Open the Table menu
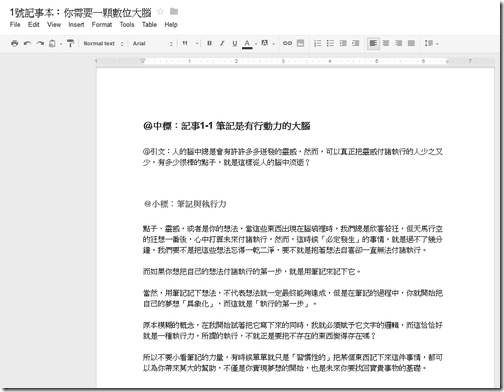 point(149,25)
